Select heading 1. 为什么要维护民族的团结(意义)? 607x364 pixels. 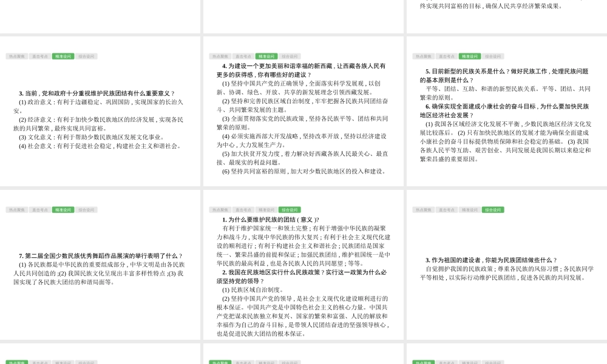point(271,220)
